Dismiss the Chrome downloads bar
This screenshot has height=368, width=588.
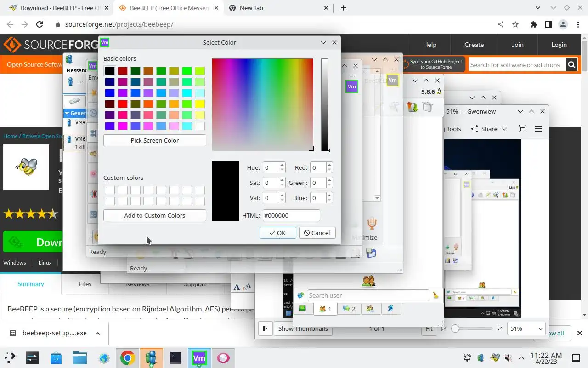tap(579, 333)
